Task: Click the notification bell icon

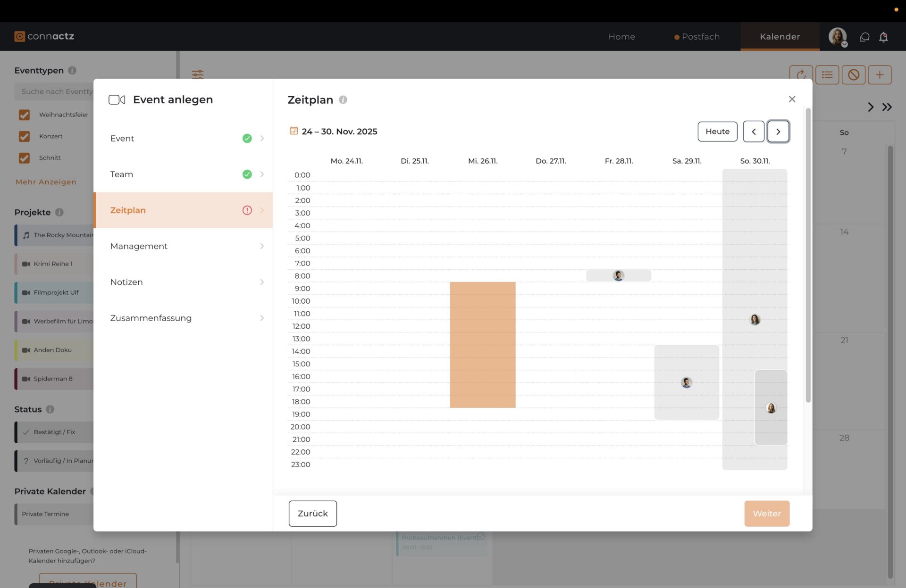Action: coord(883,37)
